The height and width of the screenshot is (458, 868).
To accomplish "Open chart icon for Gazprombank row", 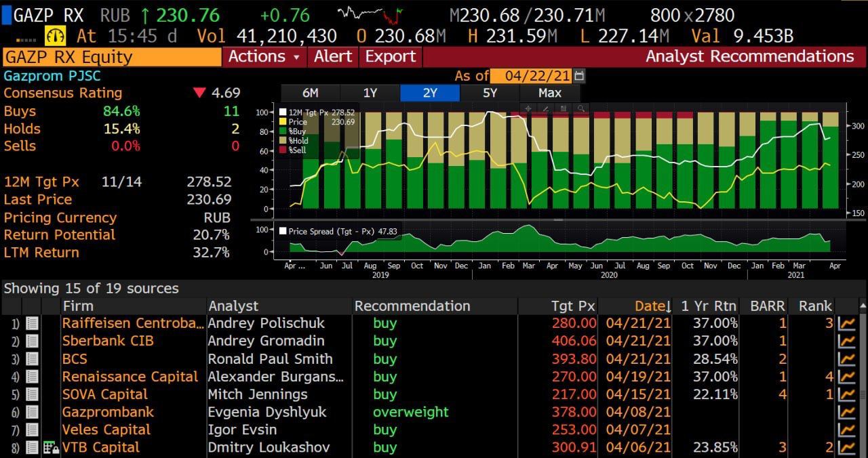I will tap(847, 412).
